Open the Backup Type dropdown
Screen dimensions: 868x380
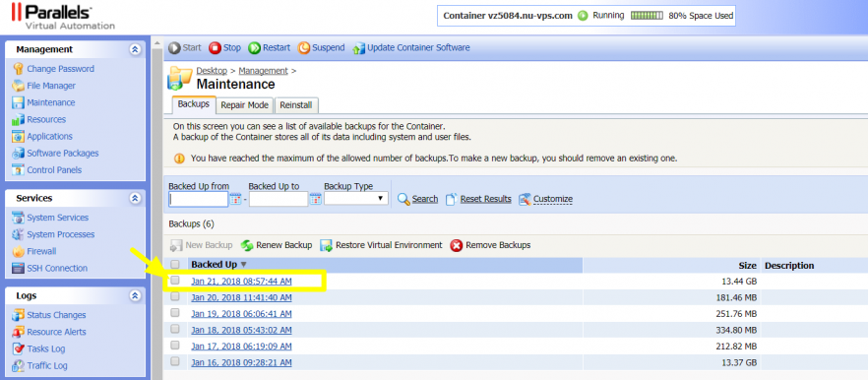(x=356, y=199)
